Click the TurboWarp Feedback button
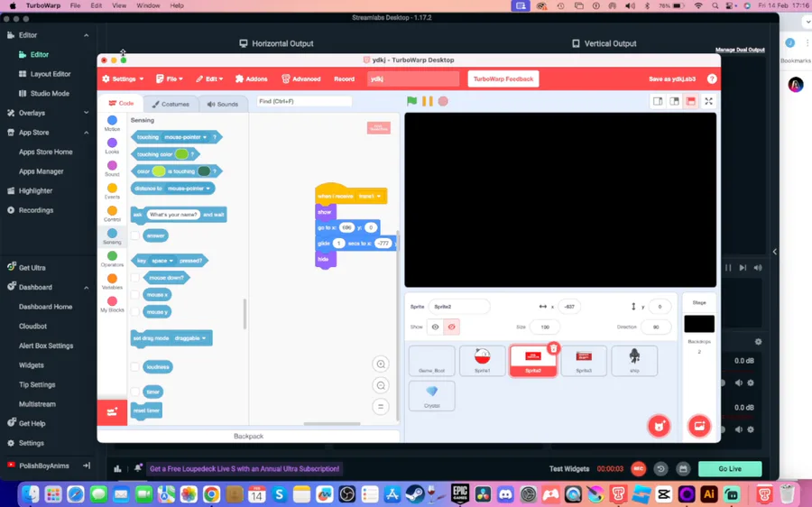812x507 pixels. 503,78
